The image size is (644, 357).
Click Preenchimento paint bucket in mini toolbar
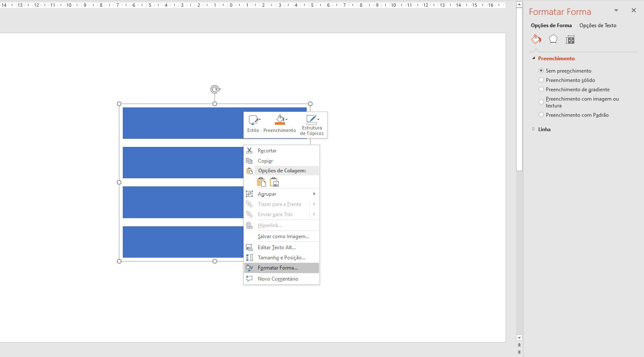coord(280,120)
